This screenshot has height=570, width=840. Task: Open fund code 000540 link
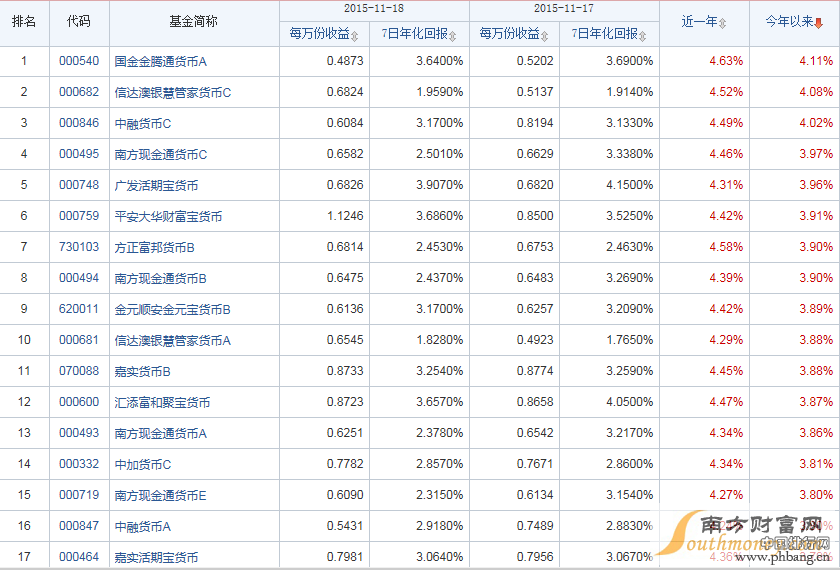pos(79,61)
